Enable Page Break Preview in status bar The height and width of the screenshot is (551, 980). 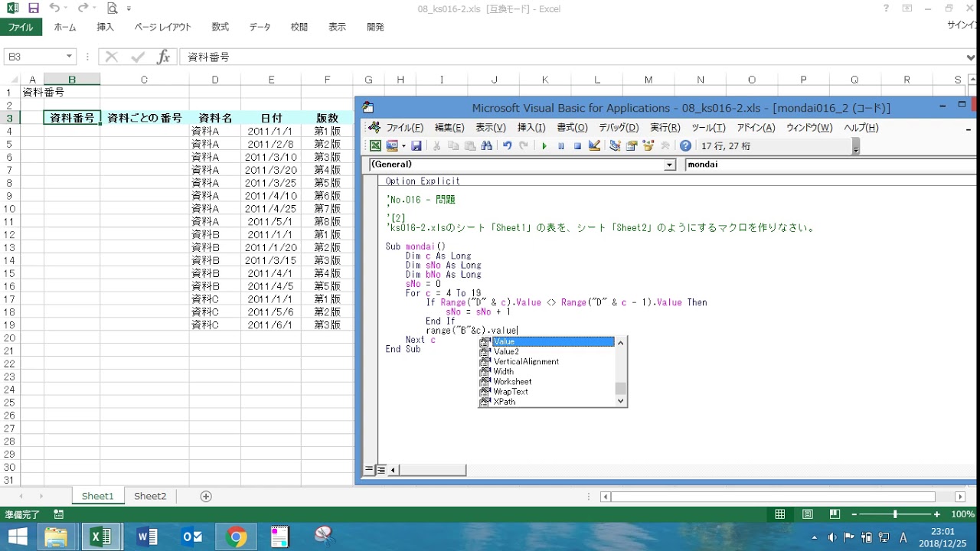tap(835, 515)
